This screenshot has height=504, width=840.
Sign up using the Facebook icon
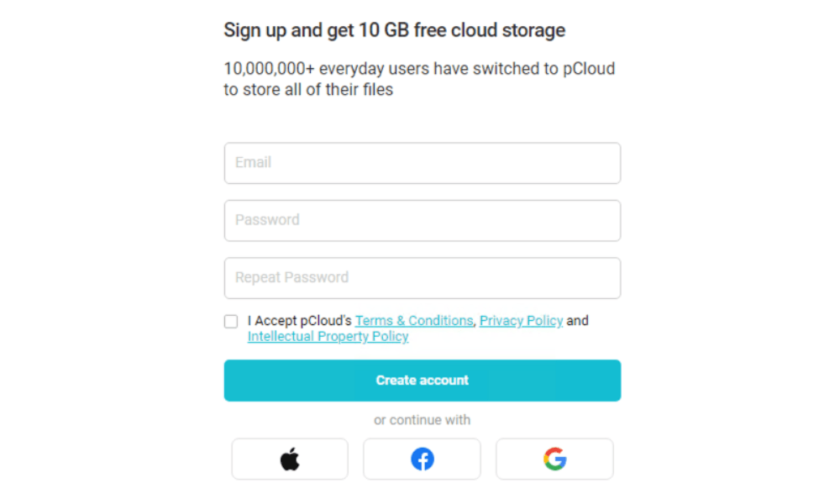tap(423, 459)
